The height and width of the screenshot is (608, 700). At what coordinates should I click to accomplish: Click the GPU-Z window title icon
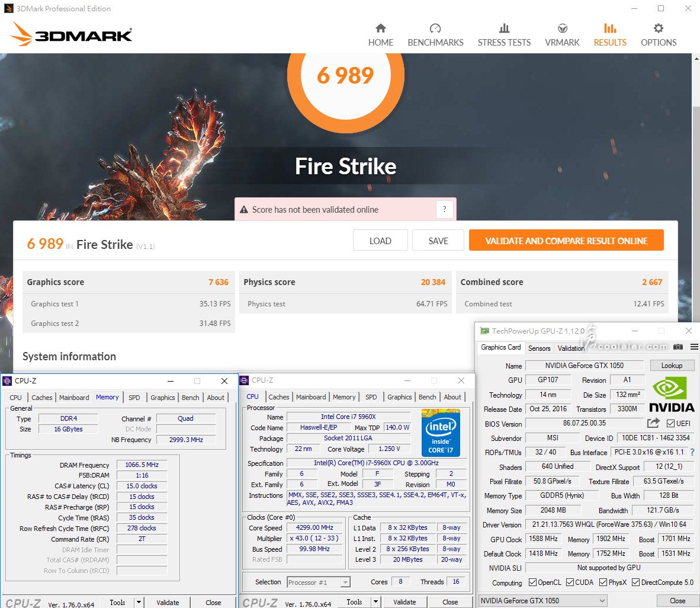pos(484,331)
